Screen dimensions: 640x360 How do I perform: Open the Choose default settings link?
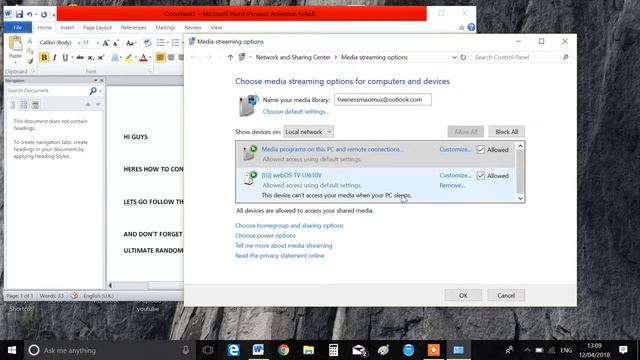[x=296, y=111]
